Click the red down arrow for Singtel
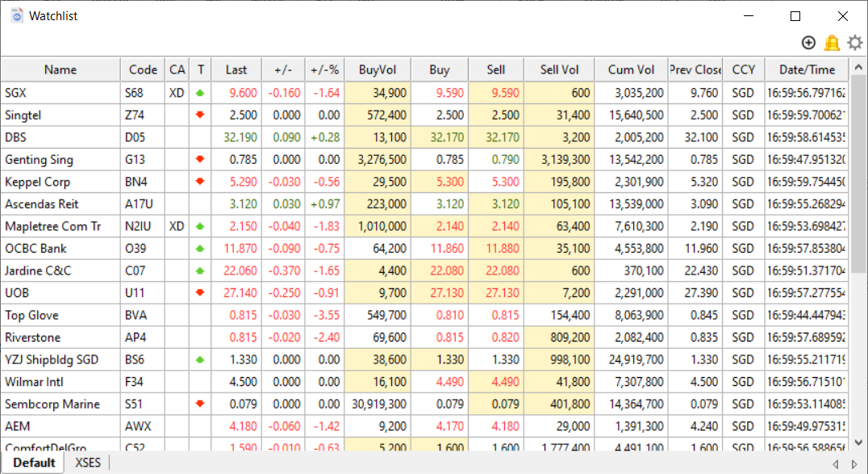The image size is (868, 474). pos(201,115)
